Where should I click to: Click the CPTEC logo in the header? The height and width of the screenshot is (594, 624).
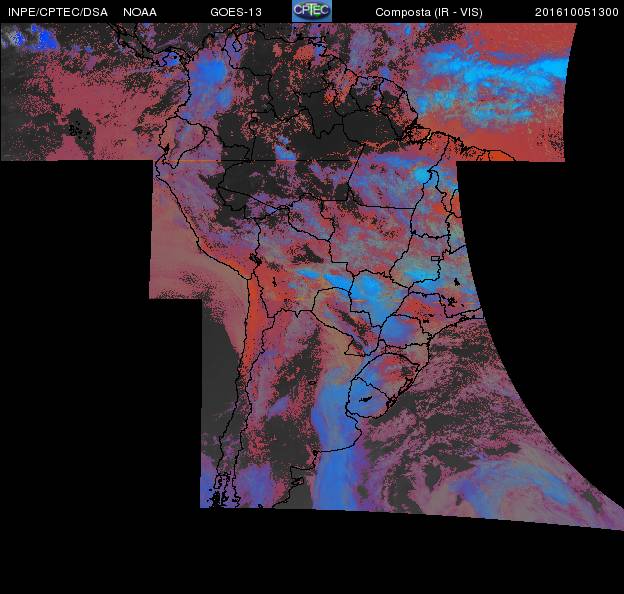[x=311, y=11]
